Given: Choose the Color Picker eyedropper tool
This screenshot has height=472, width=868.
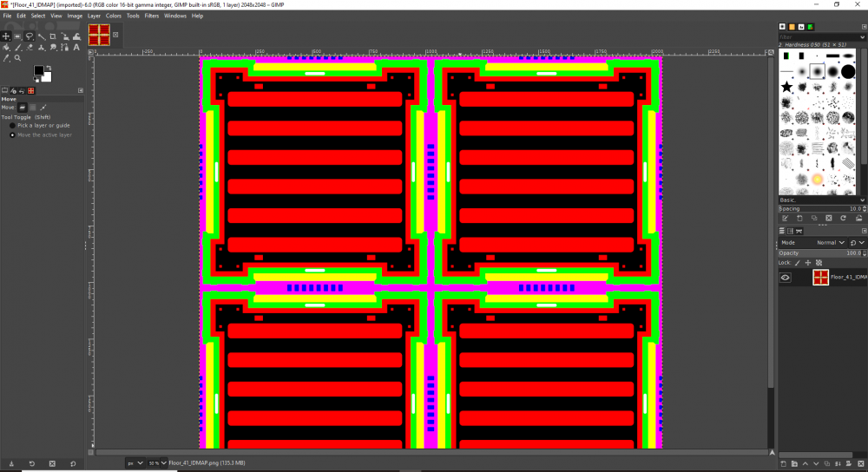Looking at the screenshot, I should click(6, 58).
